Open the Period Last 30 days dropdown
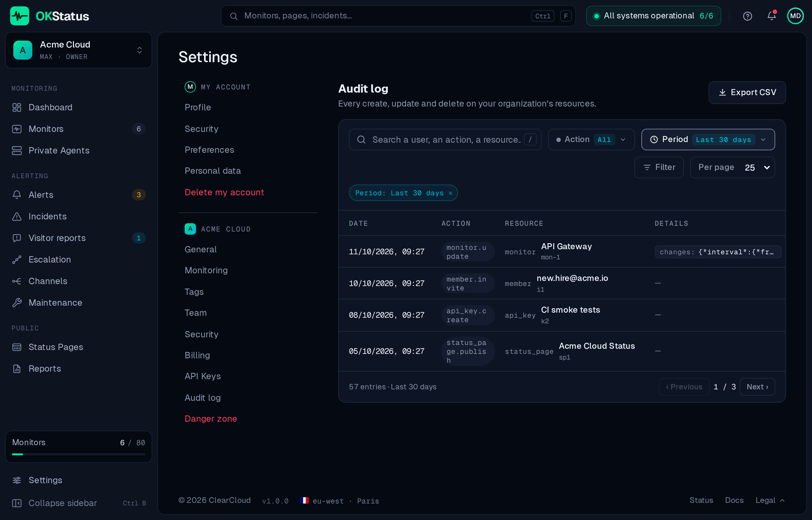812x520 pixels. [x=708, y=140]
